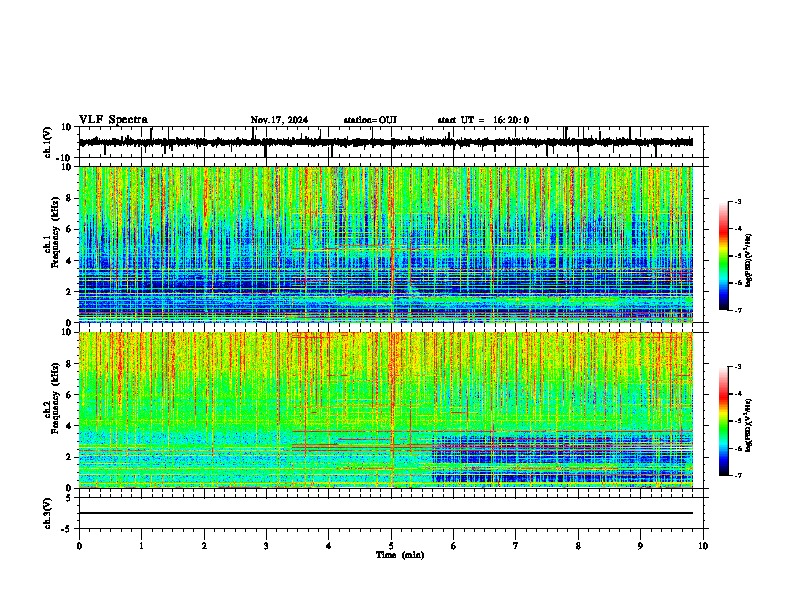The height and width of the screenshot is (612, 792).
Task: Click the "4" kHz tick on ch.2 frequency axis
Action: tap(69, 426)
